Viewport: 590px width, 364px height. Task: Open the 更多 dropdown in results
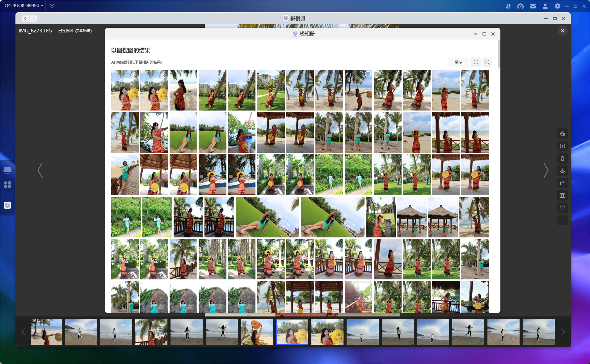(x=459, y=62)
